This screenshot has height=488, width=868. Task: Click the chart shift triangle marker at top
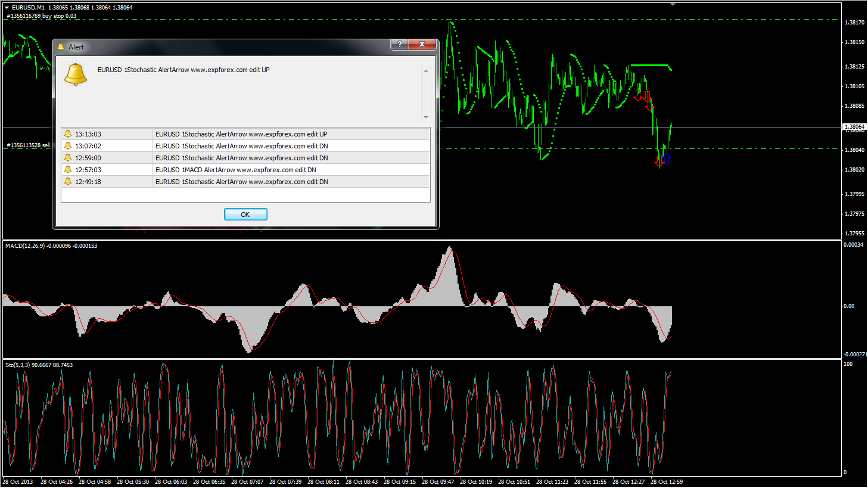[673, 5]
